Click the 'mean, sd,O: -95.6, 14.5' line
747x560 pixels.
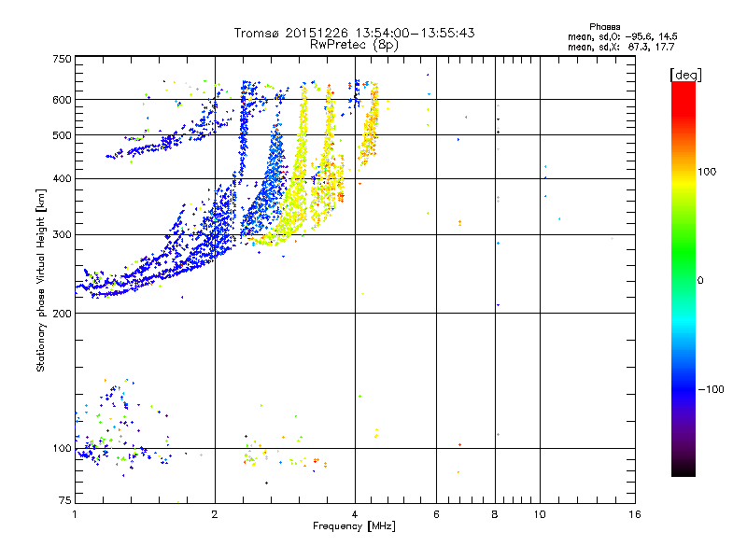[622, 36]
